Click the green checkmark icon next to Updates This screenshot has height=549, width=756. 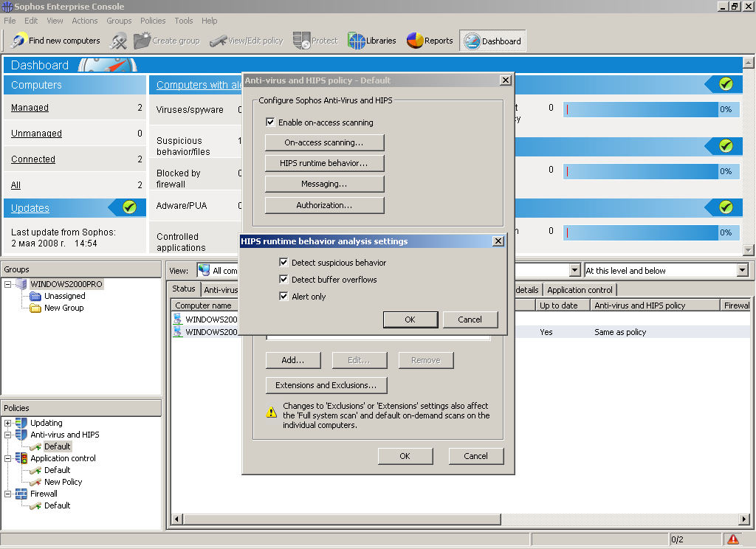129,207
